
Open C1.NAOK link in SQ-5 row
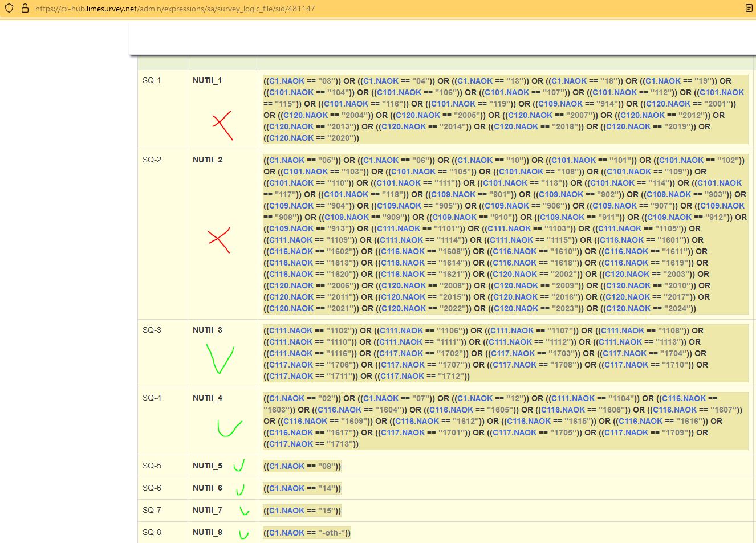[x=287, y=466]
